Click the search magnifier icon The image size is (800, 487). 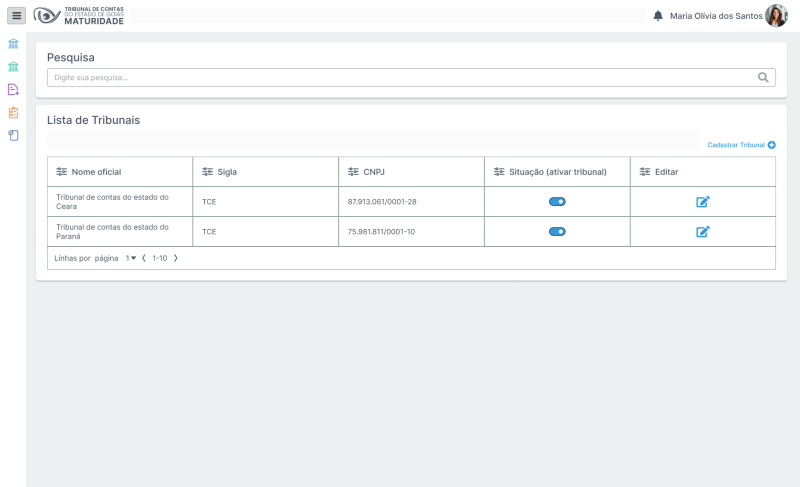[763, 77]
